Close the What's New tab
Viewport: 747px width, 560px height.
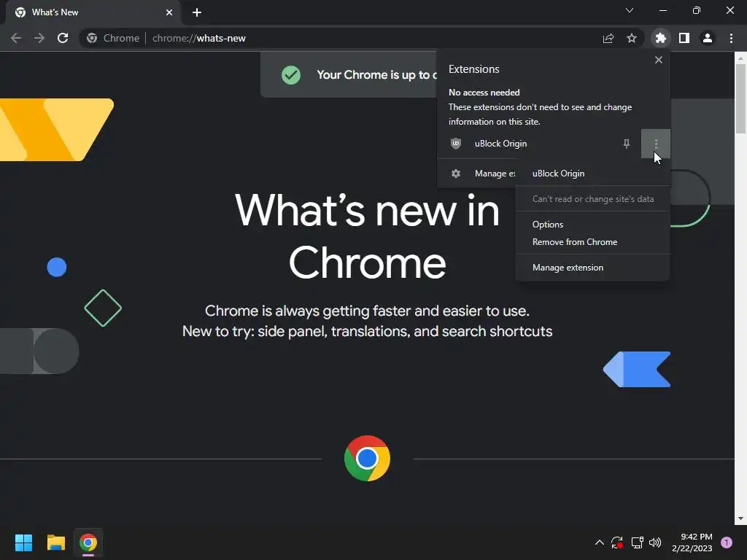pyautogui.click(x=169, y=12)
